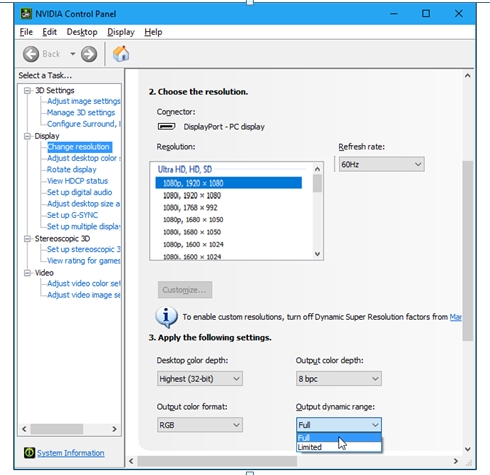490x475 pixels.
Task: Select 1080p, 1920 × 1080 resolution
Action: pos(229,183)
